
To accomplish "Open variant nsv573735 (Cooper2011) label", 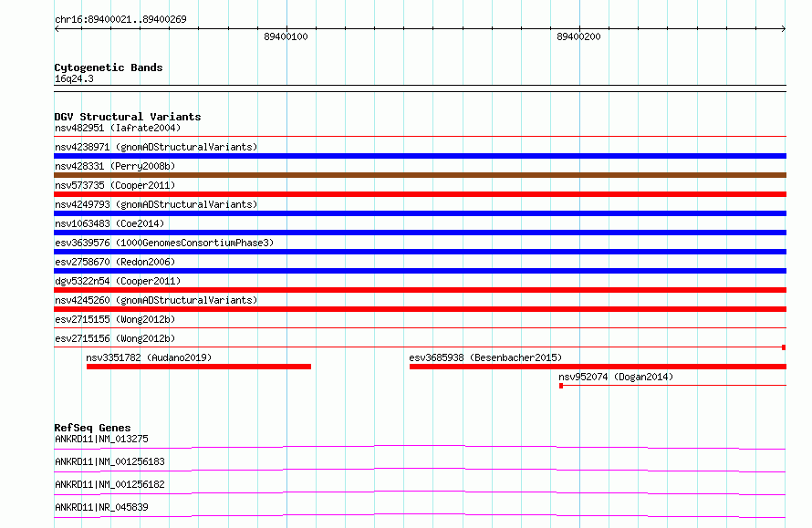I will (115, 185).
